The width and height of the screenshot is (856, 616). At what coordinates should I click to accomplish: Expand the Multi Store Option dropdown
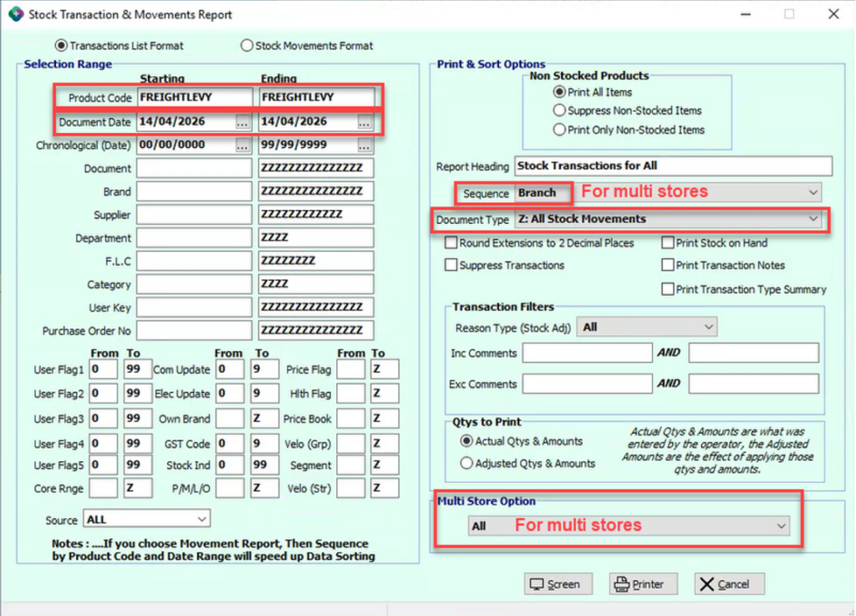point(782,527)
